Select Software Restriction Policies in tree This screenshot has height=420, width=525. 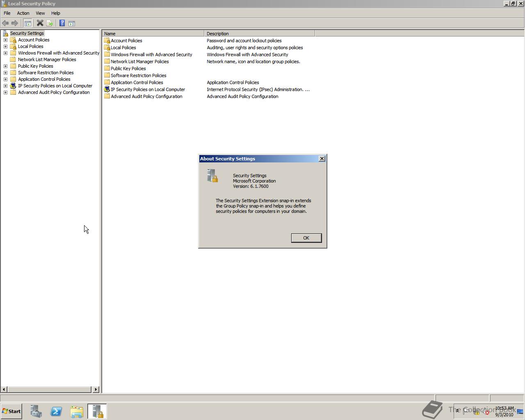(46, 73)
